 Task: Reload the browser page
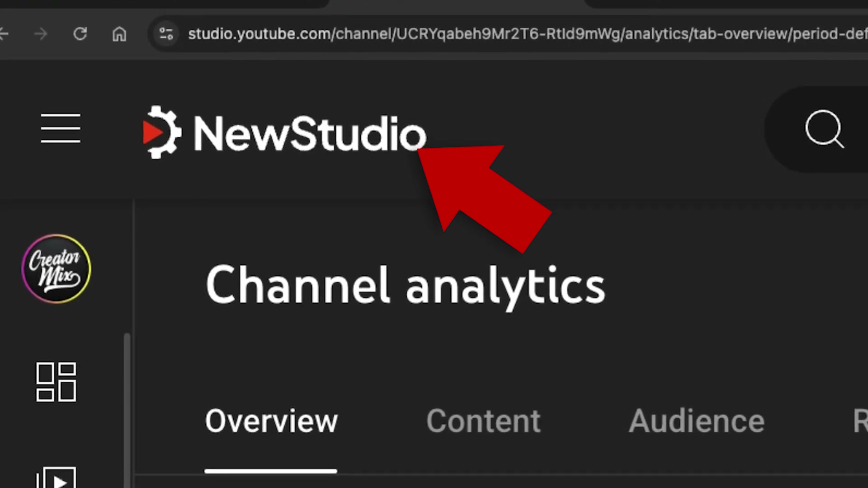point(80,34)
